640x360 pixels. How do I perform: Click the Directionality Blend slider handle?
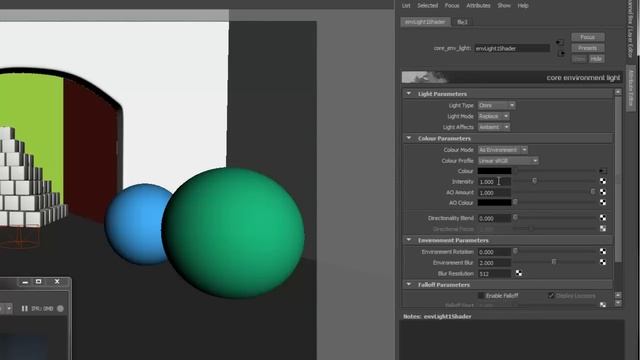(x=515, y=218)
